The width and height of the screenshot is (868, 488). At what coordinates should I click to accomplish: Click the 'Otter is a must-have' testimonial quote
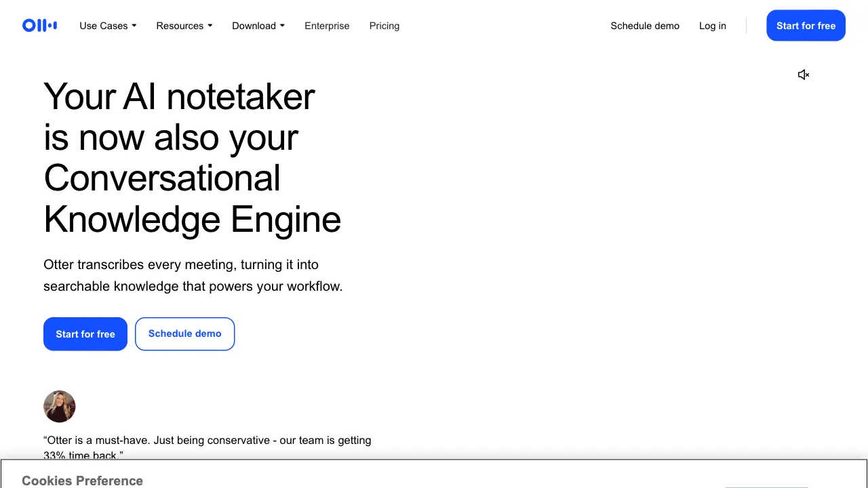pos(208,447)
